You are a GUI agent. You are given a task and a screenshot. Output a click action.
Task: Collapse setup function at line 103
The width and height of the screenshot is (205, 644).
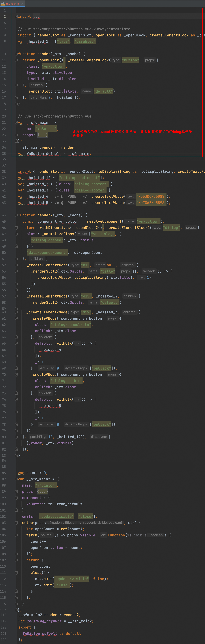(16, 523)
